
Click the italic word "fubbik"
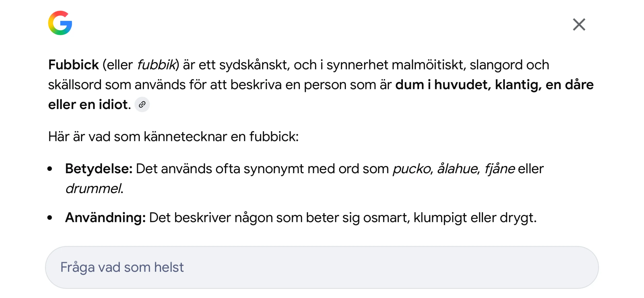pos(156,65)
